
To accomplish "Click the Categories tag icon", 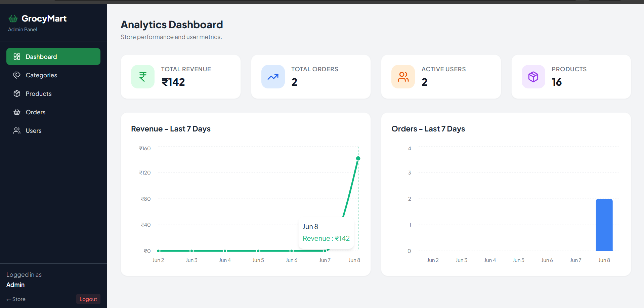I will 17,75.
